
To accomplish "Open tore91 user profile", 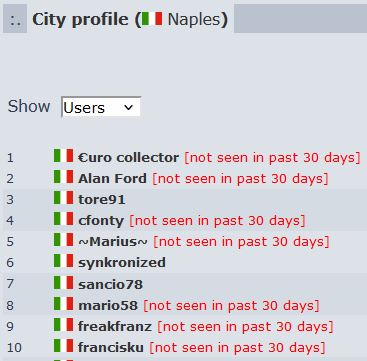I will pyautogui.click(x=102, y=200).
